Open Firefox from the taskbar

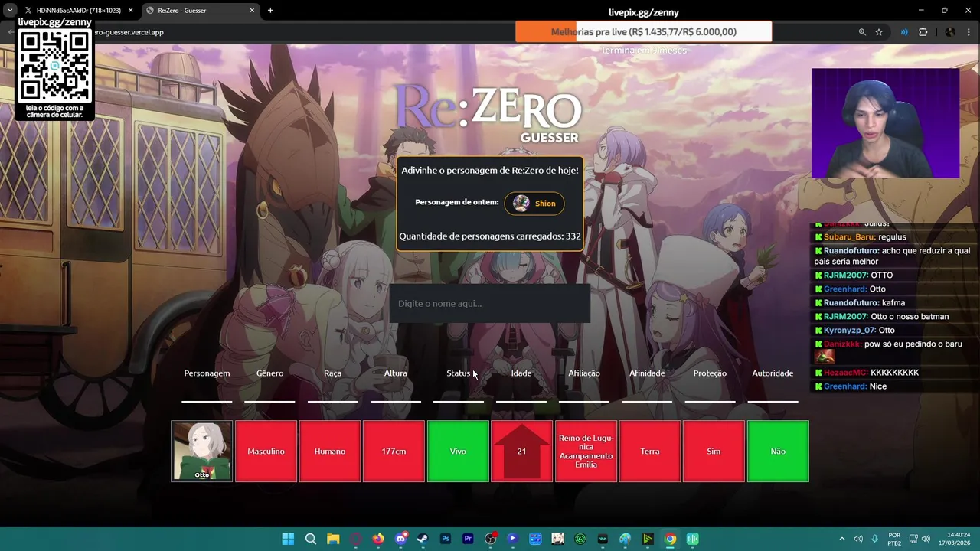point(378,539)
